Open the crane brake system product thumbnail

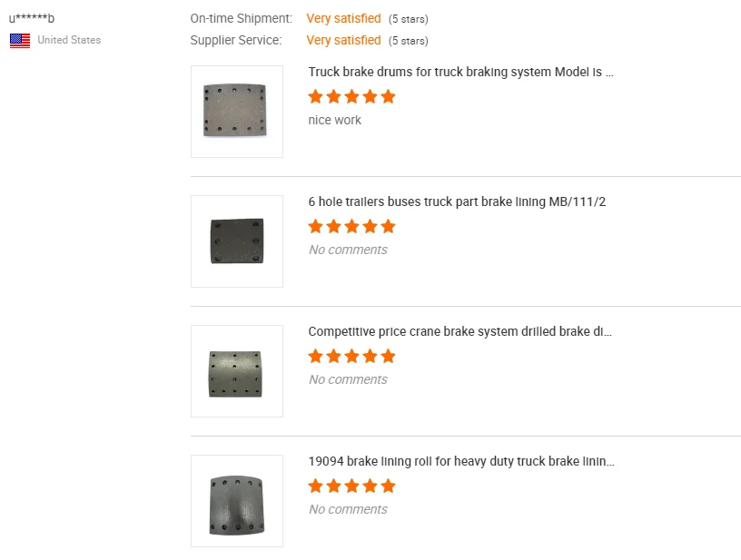[236, 371]
